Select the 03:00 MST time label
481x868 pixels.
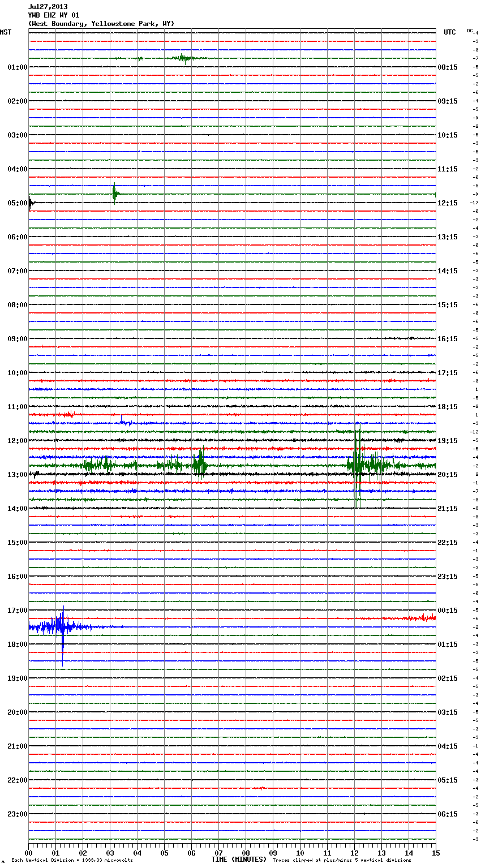(x=18, y=135)
